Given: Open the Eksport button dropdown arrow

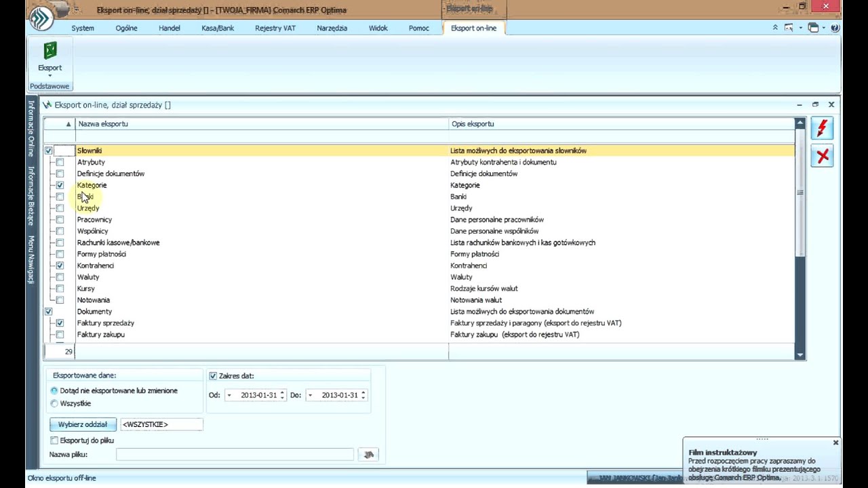Looking at the screenshot, I should click(x=50, y=75).
